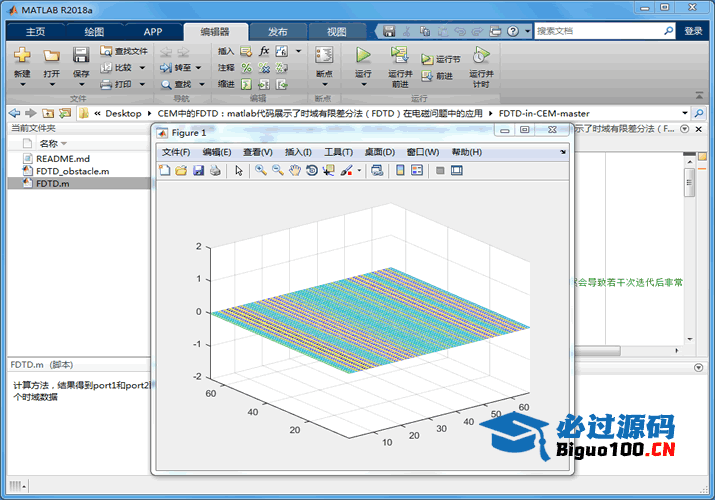Click the Link Plot icon in Figure 1

[377, 170]
